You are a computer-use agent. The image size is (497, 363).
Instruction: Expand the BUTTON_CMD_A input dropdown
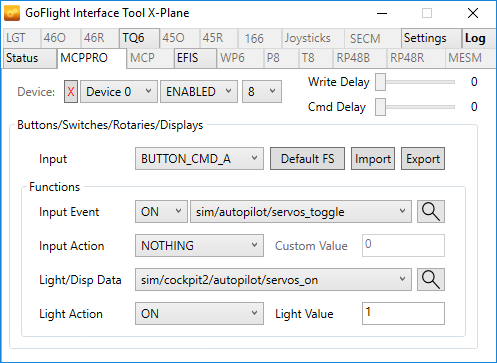pyautogui.click(x=199, y=159)
